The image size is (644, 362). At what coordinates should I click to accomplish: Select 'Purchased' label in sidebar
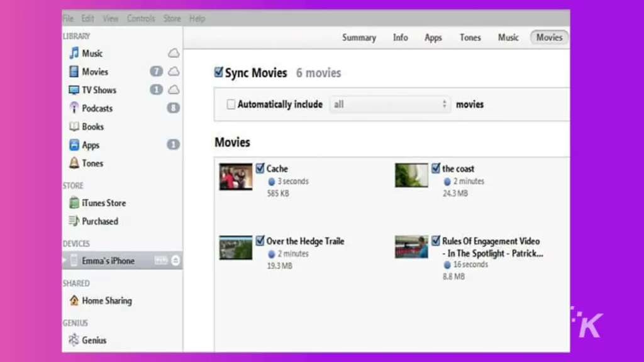coord(100,221)
